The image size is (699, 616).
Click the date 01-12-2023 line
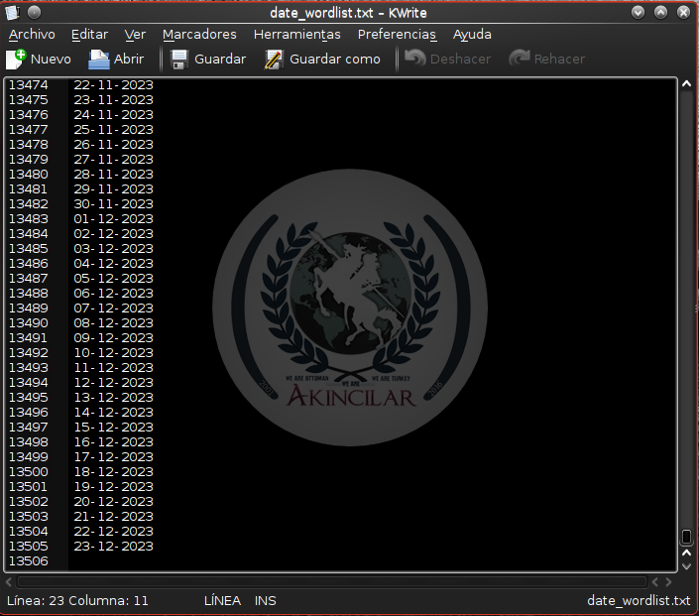[113, 218]
